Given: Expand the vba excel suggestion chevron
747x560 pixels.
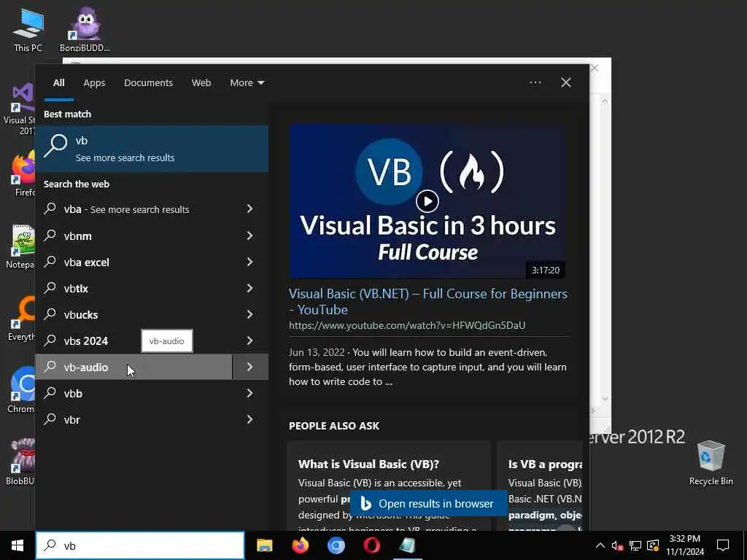Looking at the screenshot, I should 250,262.
